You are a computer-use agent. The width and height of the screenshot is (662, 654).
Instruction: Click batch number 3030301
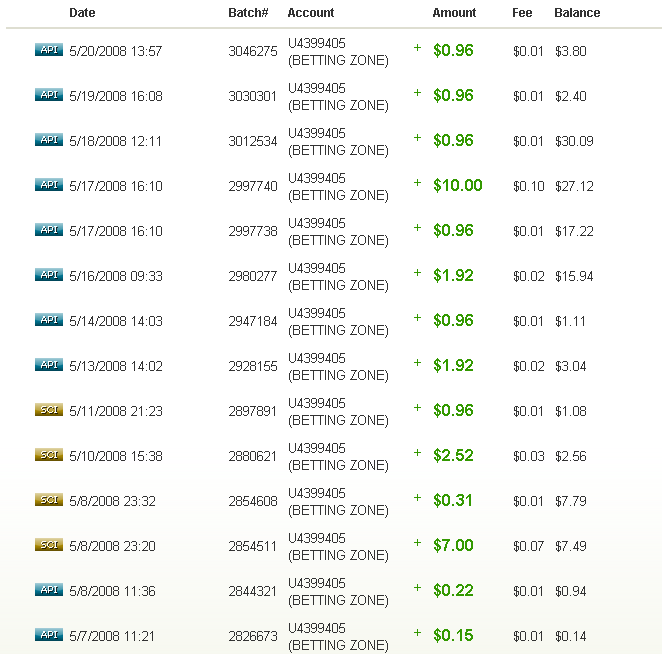coord(252,97)
